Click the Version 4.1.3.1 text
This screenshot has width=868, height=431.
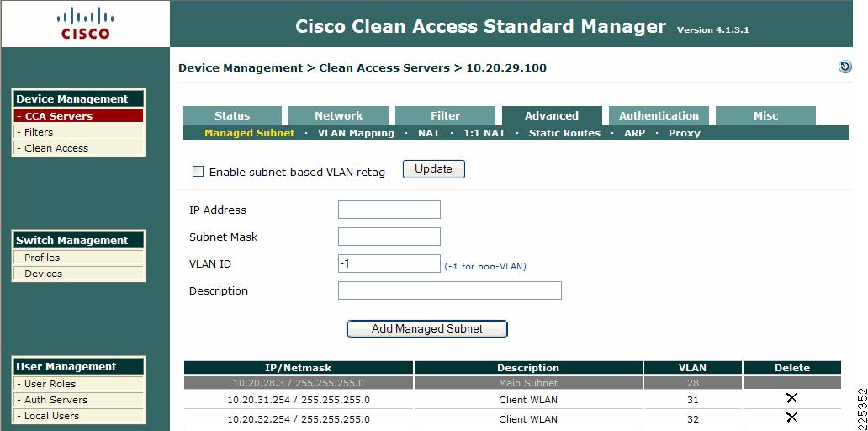click(713, 30)
